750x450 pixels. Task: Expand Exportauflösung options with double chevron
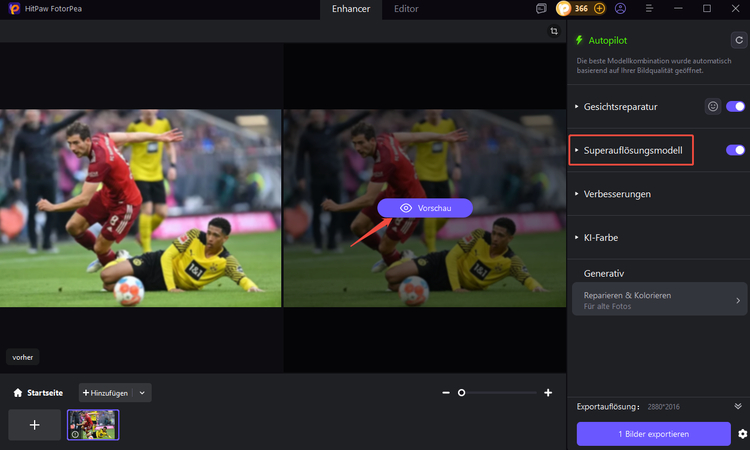point(738,407)
